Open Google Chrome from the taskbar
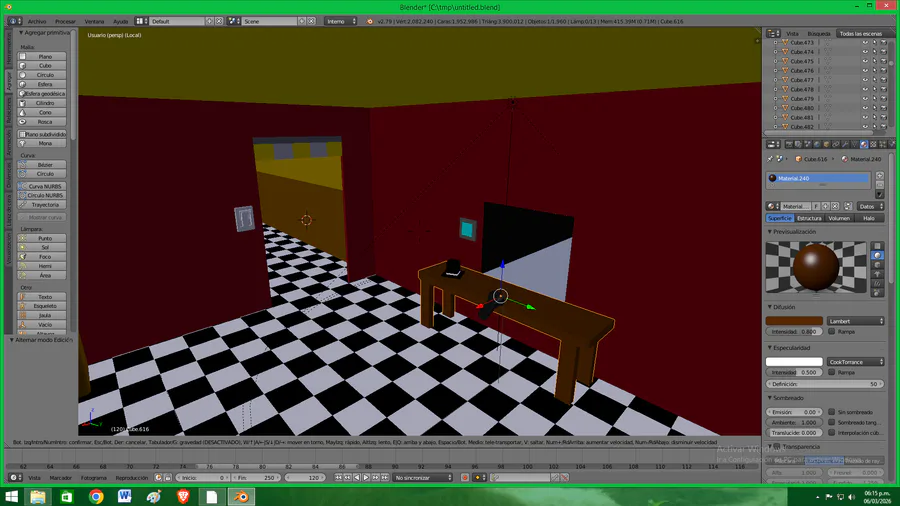The image size is (900, 506). (96, 496)
